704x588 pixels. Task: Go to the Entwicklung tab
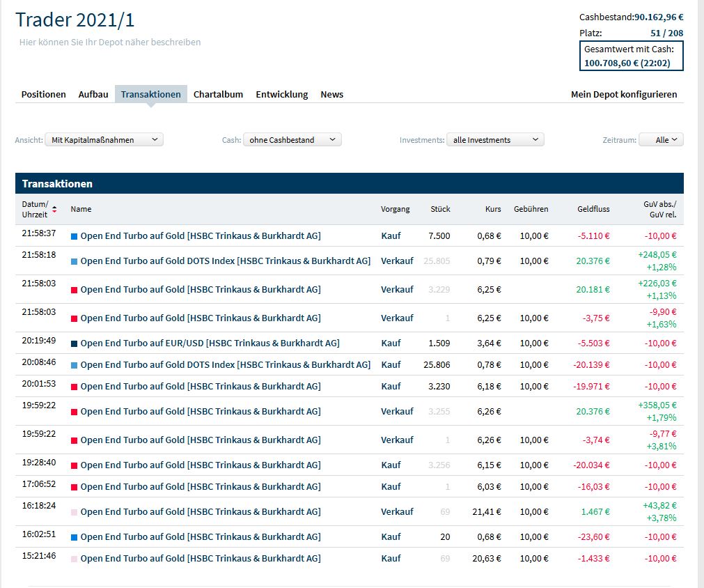coord(281,94)
